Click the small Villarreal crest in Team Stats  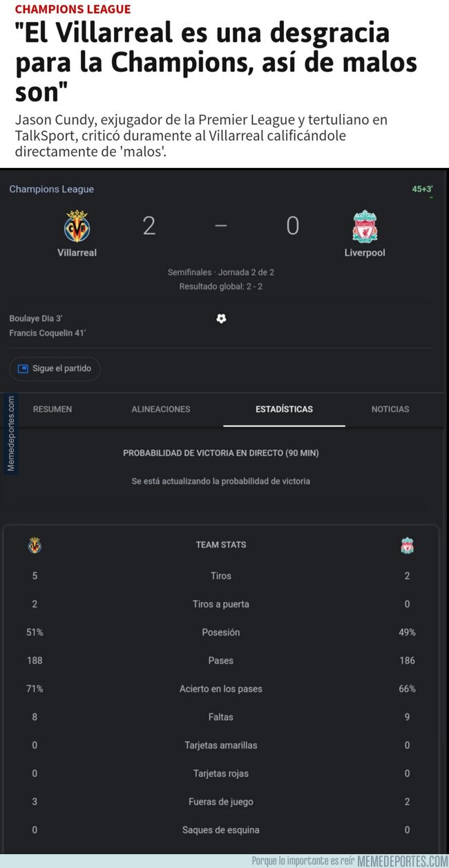click(35, 545)
